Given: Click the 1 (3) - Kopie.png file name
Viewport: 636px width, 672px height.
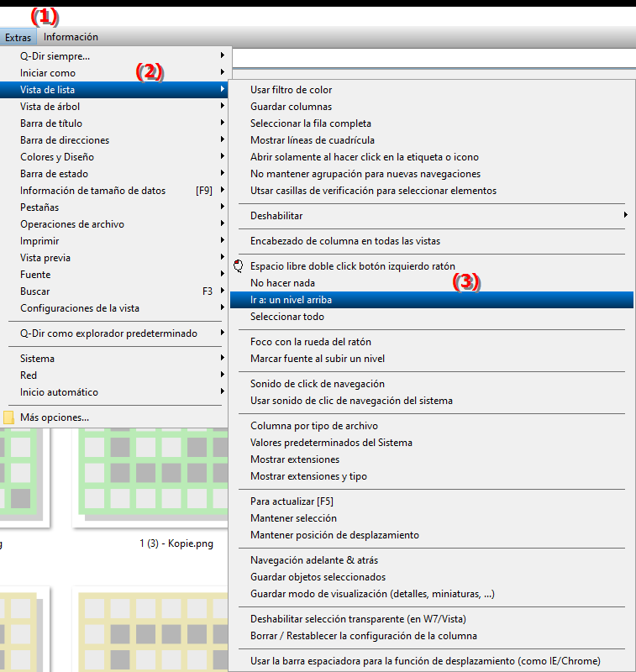Looking at the screenshot, I should (x=176, y=543).
